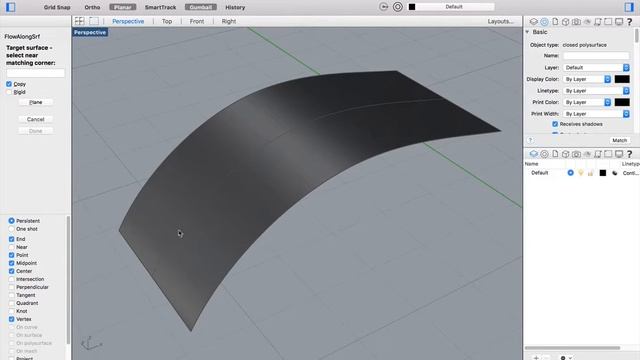
Task: Switch to the Right viewport tab
Action: click(x=229, y=21)
